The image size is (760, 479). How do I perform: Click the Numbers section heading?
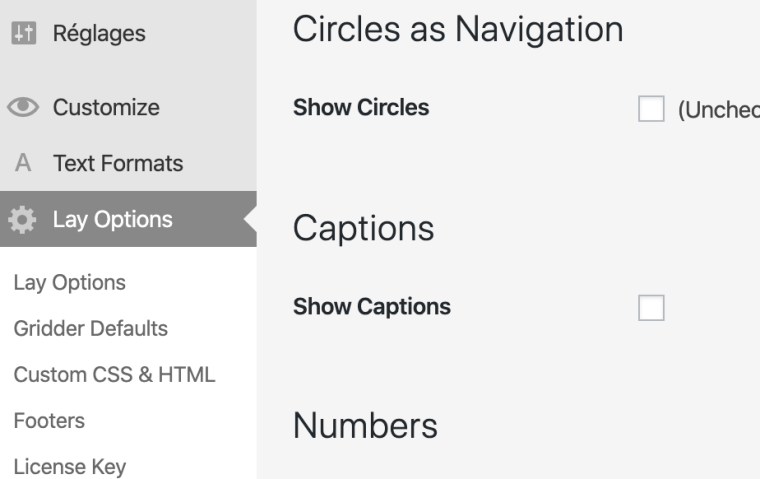point(365,426)
